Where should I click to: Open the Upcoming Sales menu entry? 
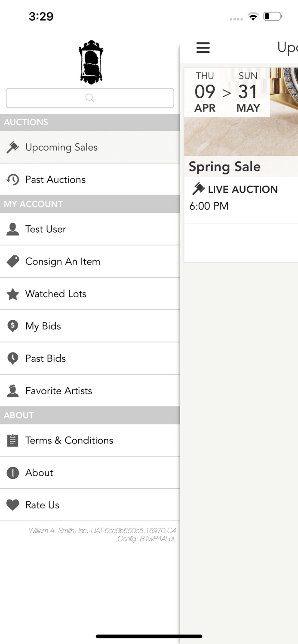click(x=61, y=147)
